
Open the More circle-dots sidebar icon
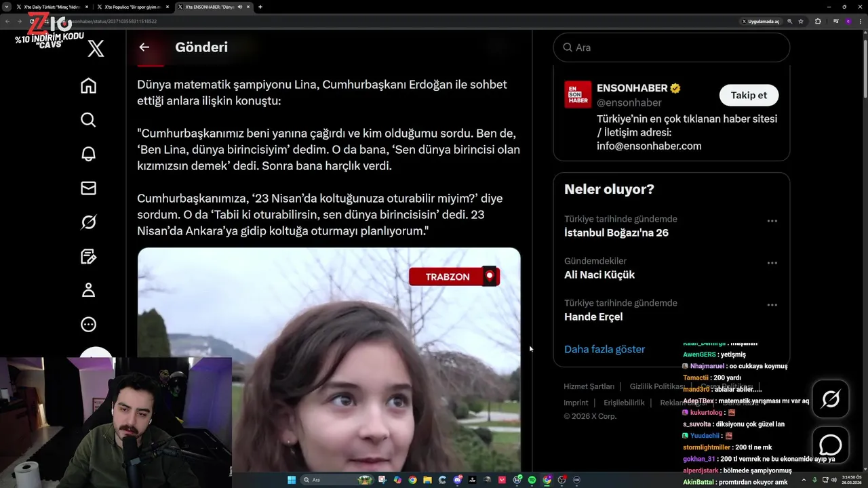point(88,325)
